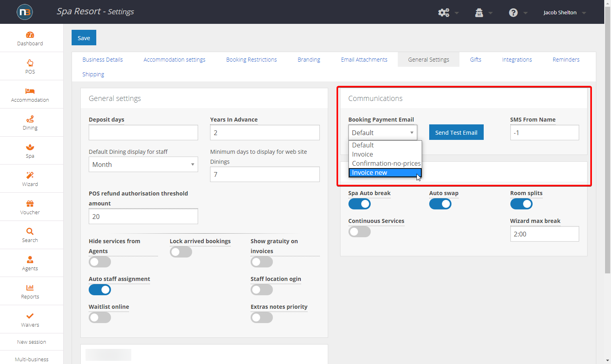This screenshot has width=611, height=364.
Task: Toggle Lock arrived bookings switch
Action: coord(181,252)
